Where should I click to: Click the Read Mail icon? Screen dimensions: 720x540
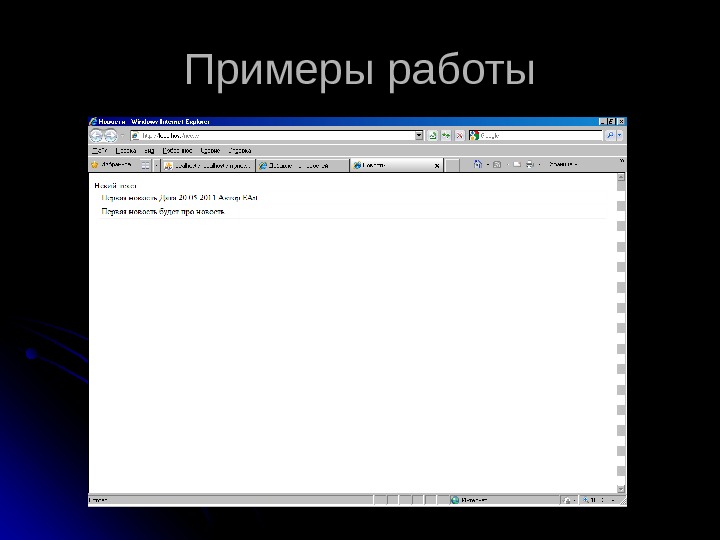(x=517, y=164)
